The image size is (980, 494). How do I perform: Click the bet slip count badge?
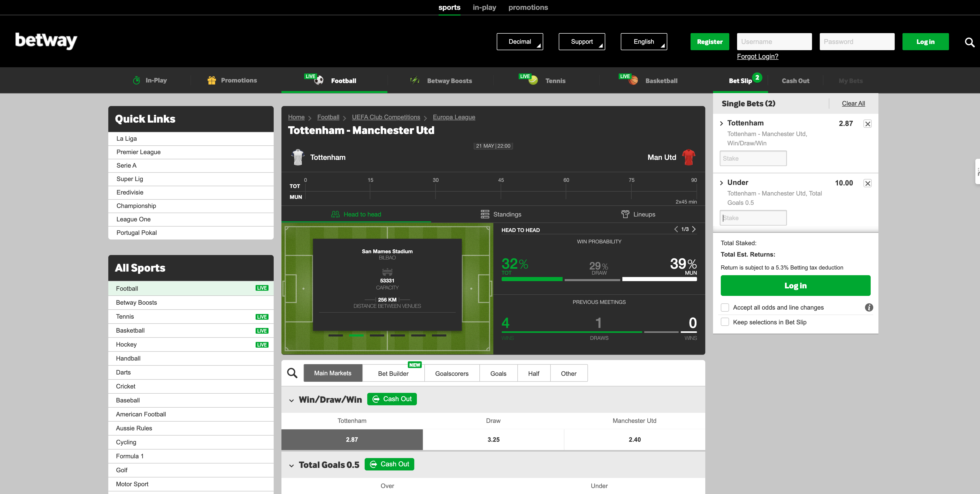click(x=757, y=78)
